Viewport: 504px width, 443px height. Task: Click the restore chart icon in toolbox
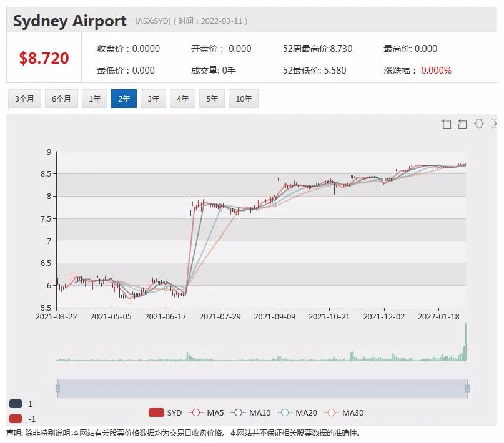[x=478, y=124]
